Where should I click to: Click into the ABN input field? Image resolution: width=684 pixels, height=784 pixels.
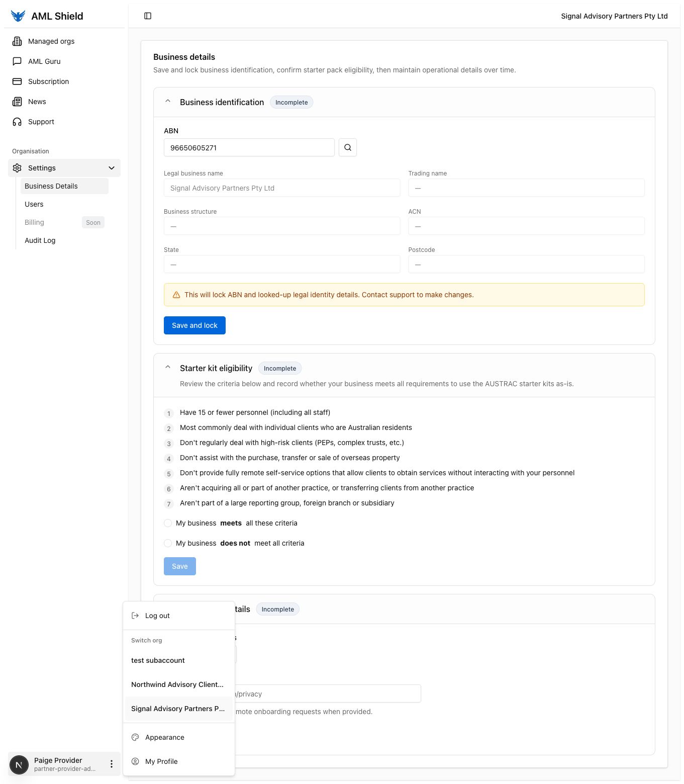249,147
